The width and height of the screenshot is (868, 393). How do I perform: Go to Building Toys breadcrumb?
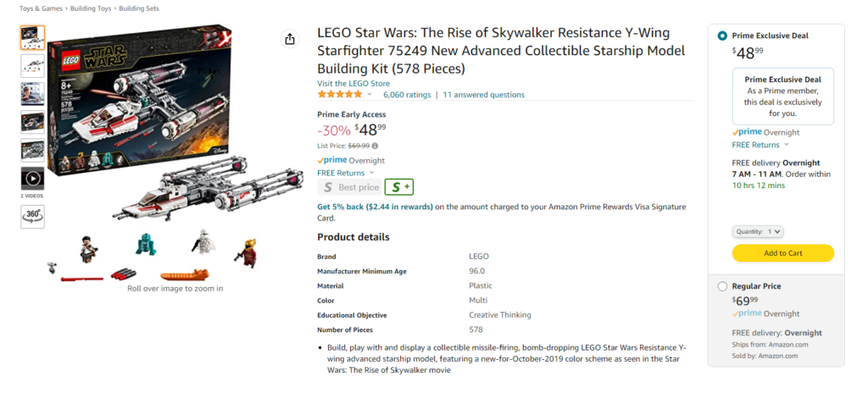tap(91, 8)
